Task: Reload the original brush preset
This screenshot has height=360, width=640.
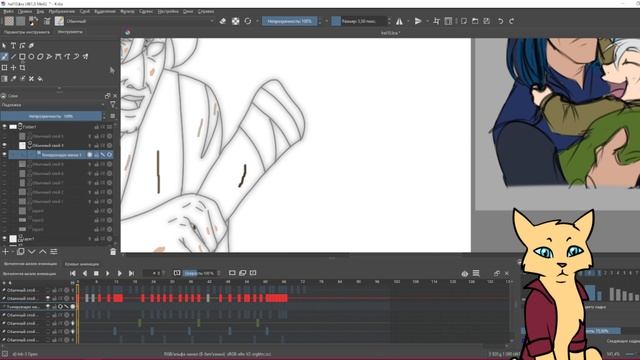Action: coord(248,21)
